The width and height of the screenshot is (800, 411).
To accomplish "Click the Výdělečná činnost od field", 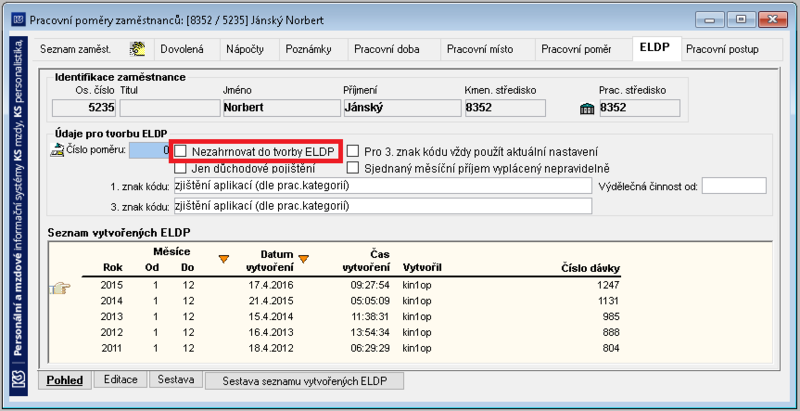I will click(x=734, y=186).
